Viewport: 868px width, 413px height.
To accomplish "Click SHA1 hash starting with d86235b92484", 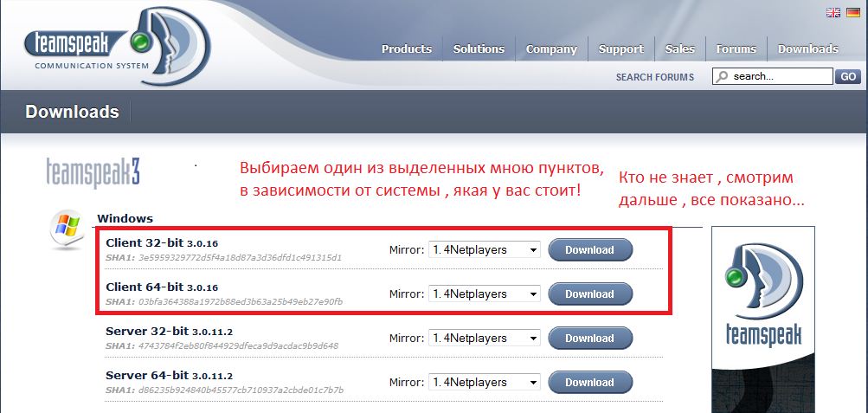I will (x=241, y=390).
